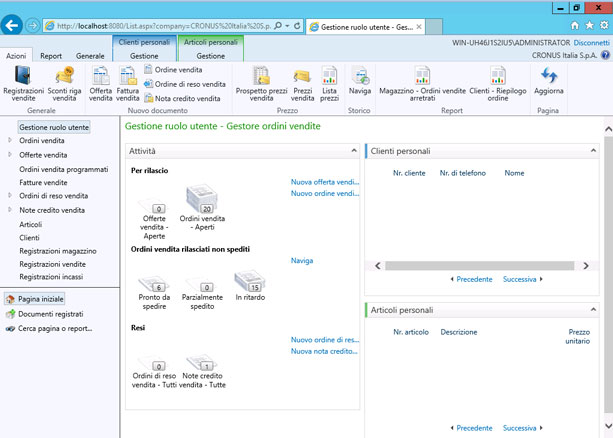The image size is (613, 438).
Task: Click the Disconnetti link
Action: (x=591, y=43)
